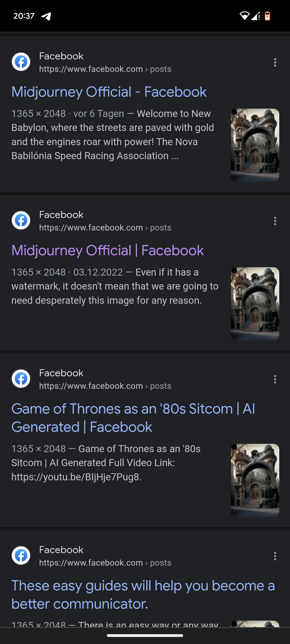Tap the Wi-Fi status icon
Viewport: 290px width, 644px height.
click(244, 16)
